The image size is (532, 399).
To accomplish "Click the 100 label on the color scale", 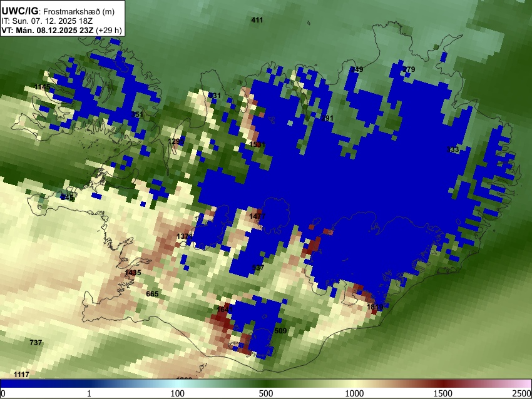I will point(177,393).
